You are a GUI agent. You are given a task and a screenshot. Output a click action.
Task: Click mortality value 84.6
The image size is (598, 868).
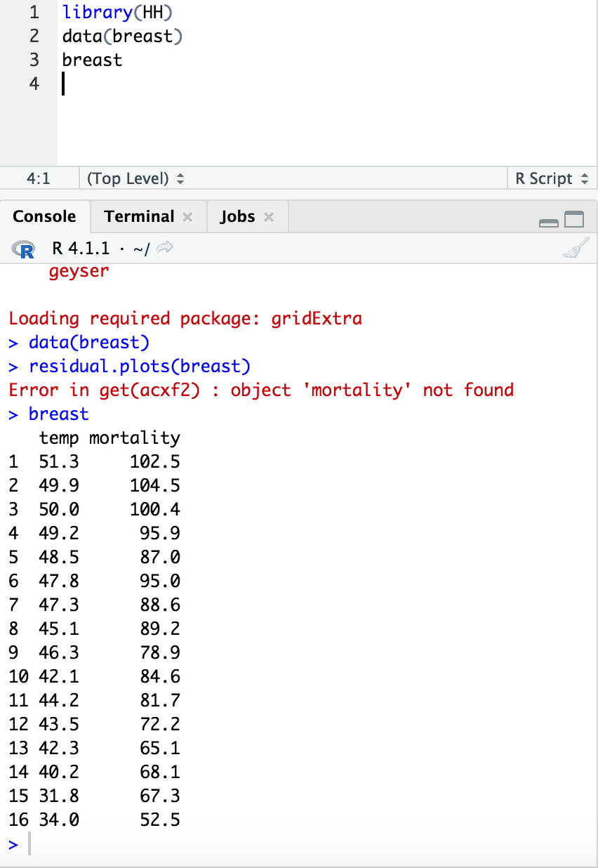(160, 676)
